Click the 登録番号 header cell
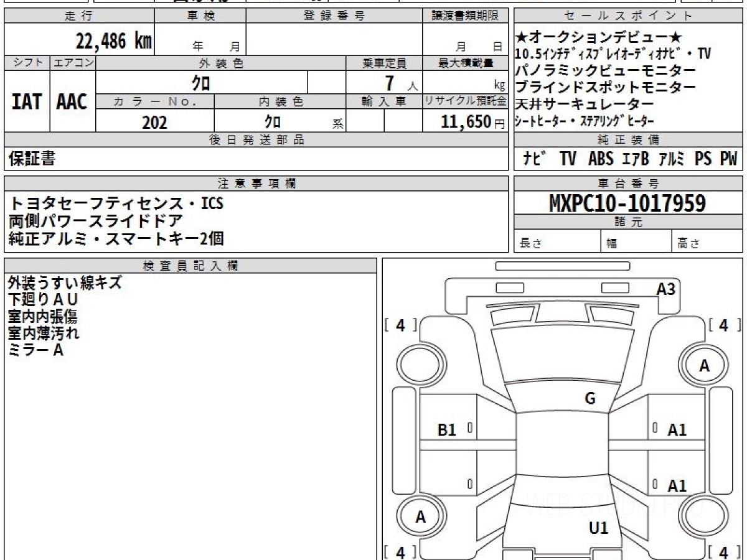 pyautogui.click(x=334, y=16)
